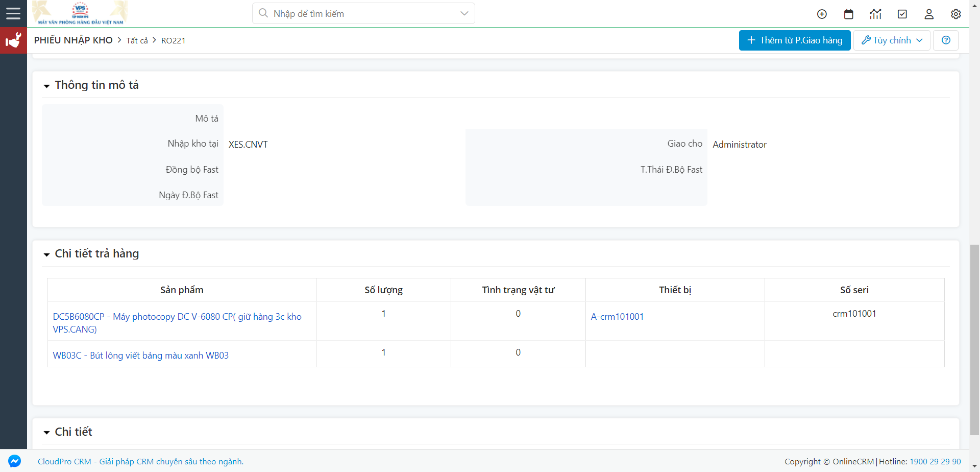Focus the 'Nhập để tìm kiếm' search field
Viewport: 980px width, 472px height.
click(363, 13)
